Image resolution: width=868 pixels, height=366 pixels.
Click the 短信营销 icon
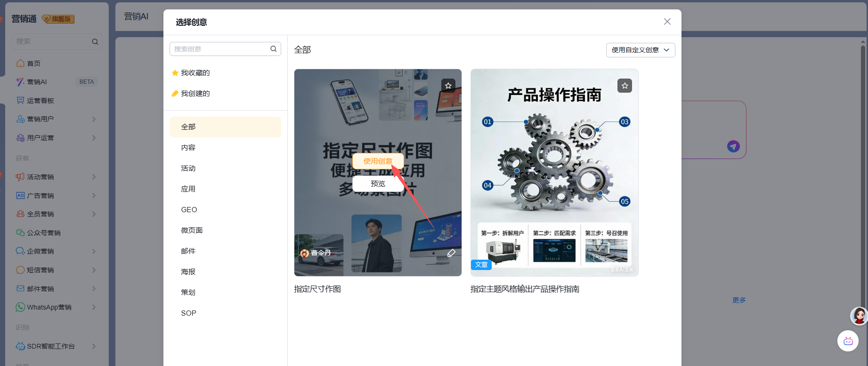(x=20, y=270)
